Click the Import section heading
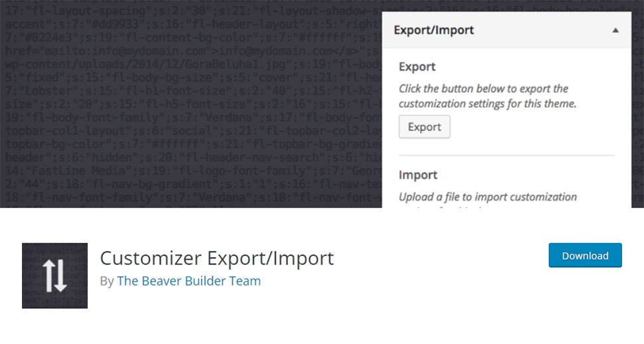The image size is (644, 344). (417, 175)
